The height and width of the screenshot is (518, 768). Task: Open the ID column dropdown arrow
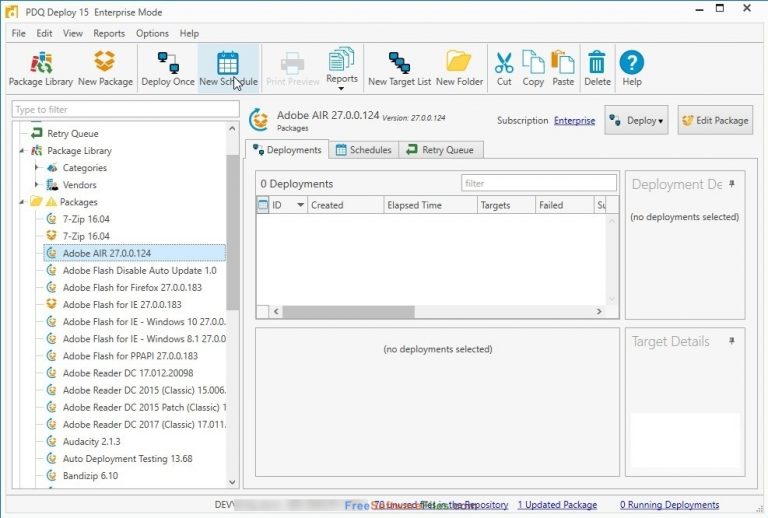click(300, 205)
